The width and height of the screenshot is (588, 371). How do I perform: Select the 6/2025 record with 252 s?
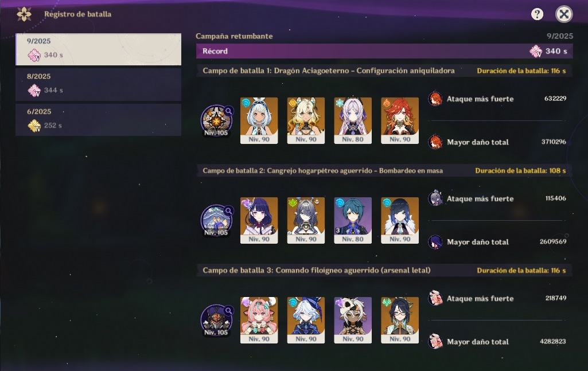[98, 119]
